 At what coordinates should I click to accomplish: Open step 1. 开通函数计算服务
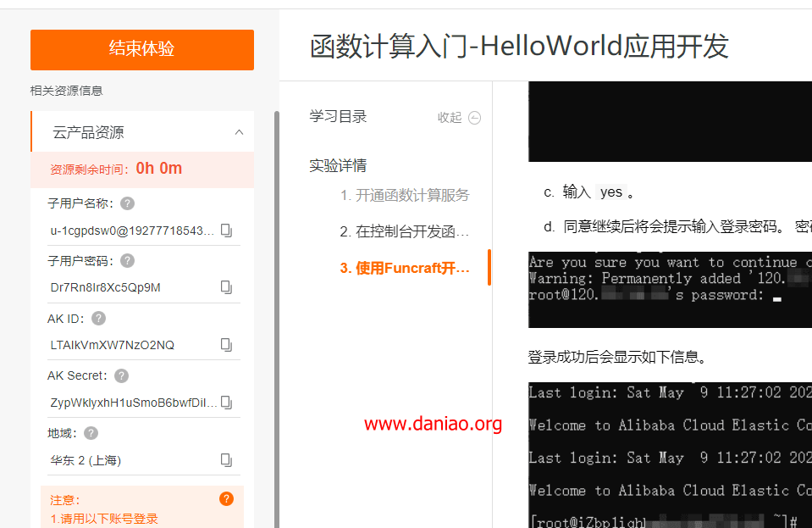click(405, 195)
